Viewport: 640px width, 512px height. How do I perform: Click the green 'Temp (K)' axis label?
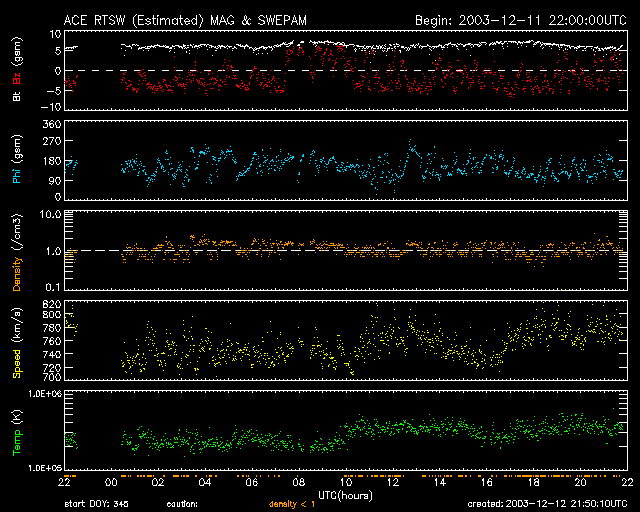coord(17,432)
